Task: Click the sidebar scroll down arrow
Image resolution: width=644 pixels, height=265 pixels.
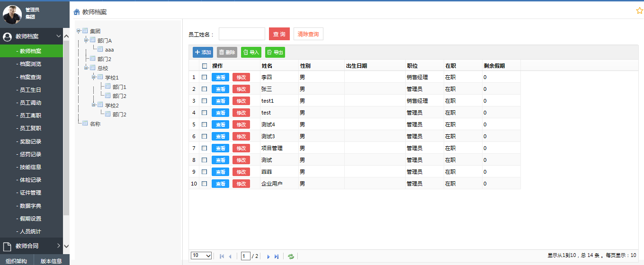Action: 66,246
